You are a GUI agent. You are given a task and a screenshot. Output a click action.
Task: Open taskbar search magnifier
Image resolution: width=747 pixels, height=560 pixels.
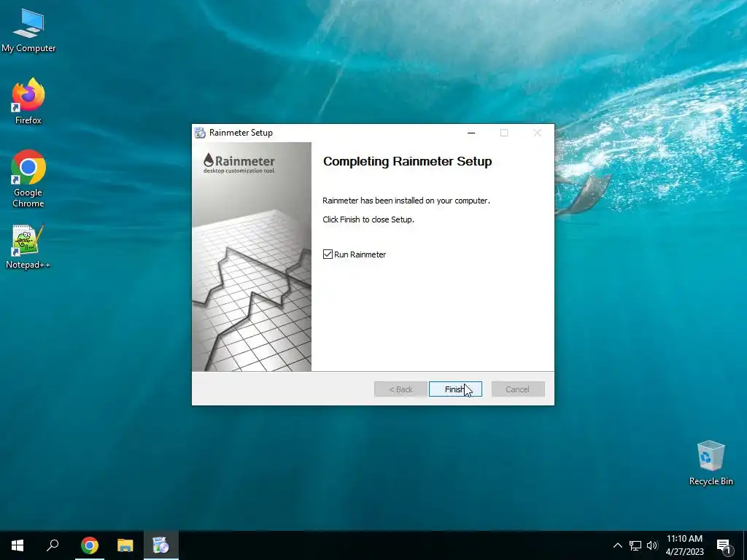53,545
